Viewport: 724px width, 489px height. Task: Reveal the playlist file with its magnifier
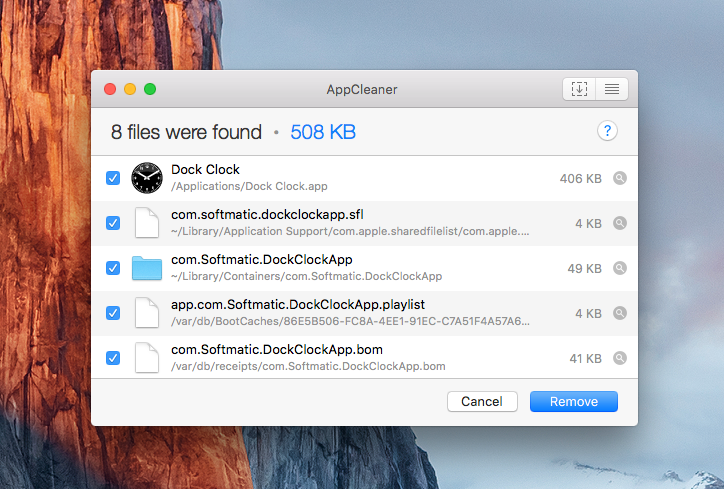[x=620, y=313]
